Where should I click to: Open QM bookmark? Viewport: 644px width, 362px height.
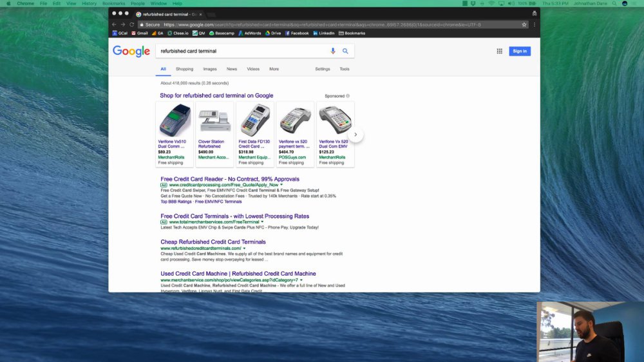[x=199, y=33]
